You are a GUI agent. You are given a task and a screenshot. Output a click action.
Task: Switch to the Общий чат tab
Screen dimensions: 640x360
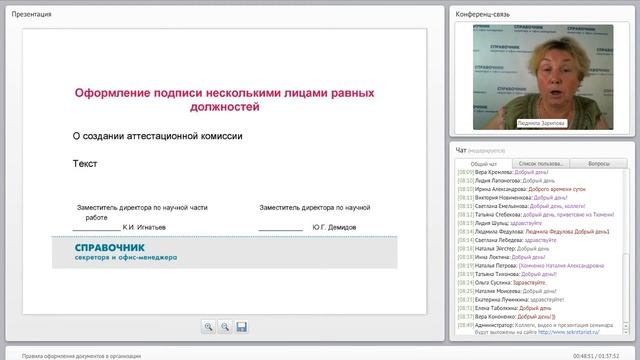[x=484, y=164]
